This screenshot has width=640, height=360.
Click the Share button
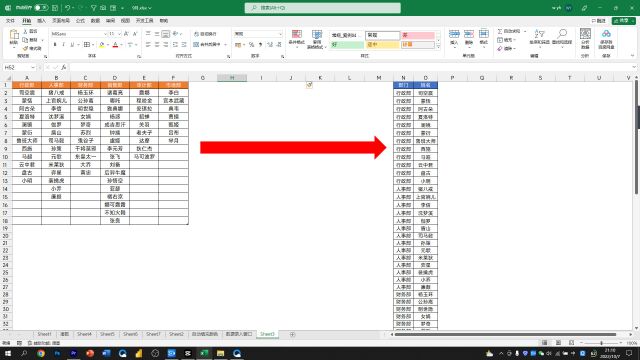coord(623,21)
